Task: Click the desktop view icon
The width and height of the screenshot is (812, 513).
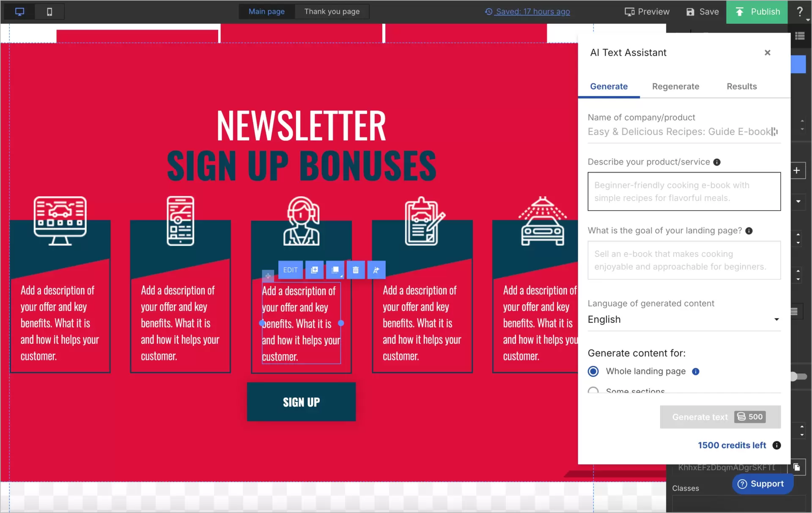Action: [x=19, y=11]
